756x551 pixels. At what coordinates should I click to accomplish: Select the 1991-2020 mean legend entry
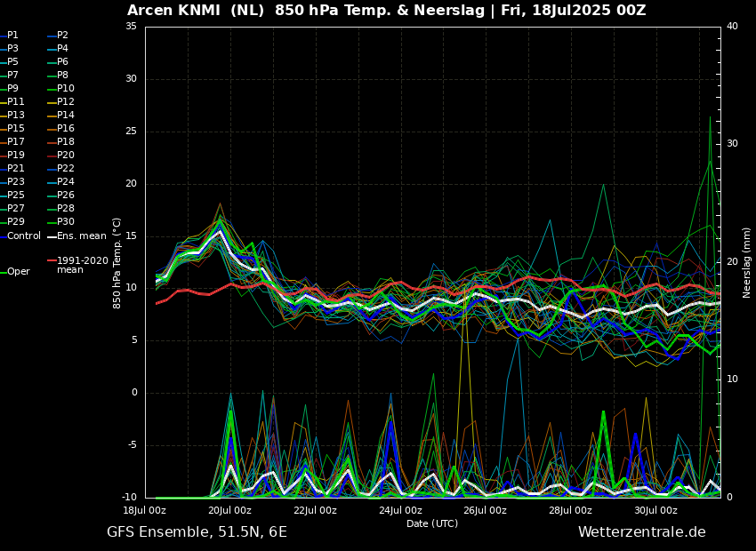click(x=82, y=265)
